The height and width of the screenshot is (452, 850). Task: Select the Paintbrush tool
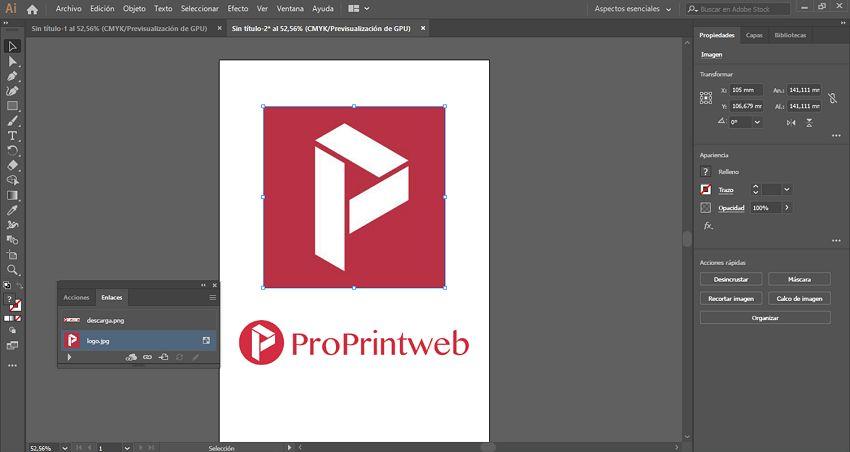(12, 121)
